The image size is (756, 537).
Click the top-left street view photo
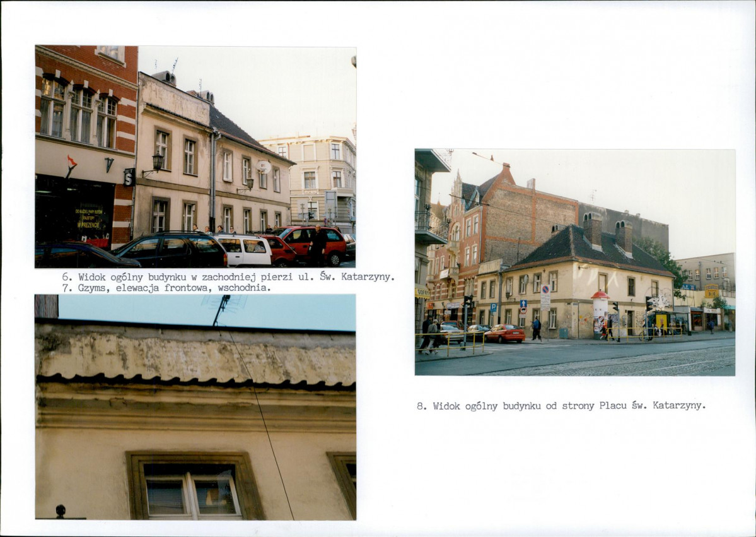coord(195,156)
